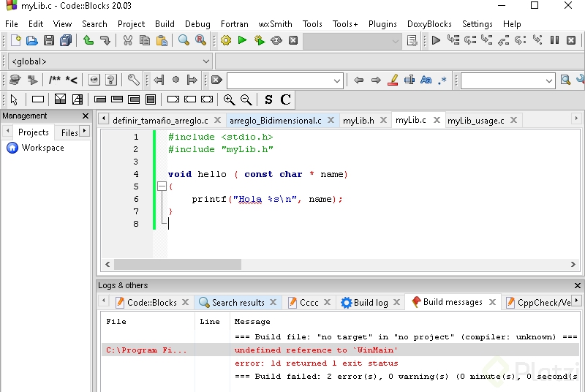This screenshot has height=392, width=585.
Task: Click the editor scrollbar right arrow
Action: [x=573, y=265]
